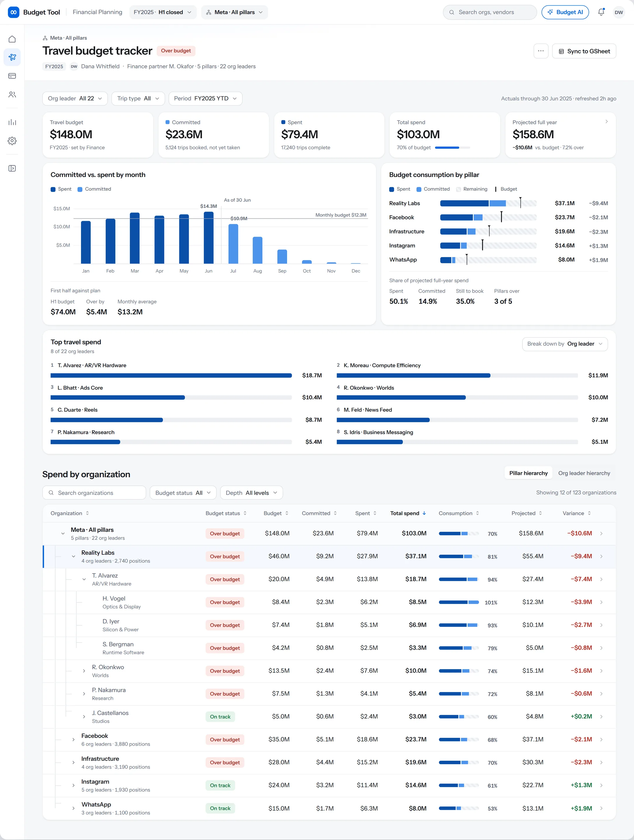This screenshot has width=634, height=840.
Task: Open the DW user avatar menu
Action: coord(619,12)
